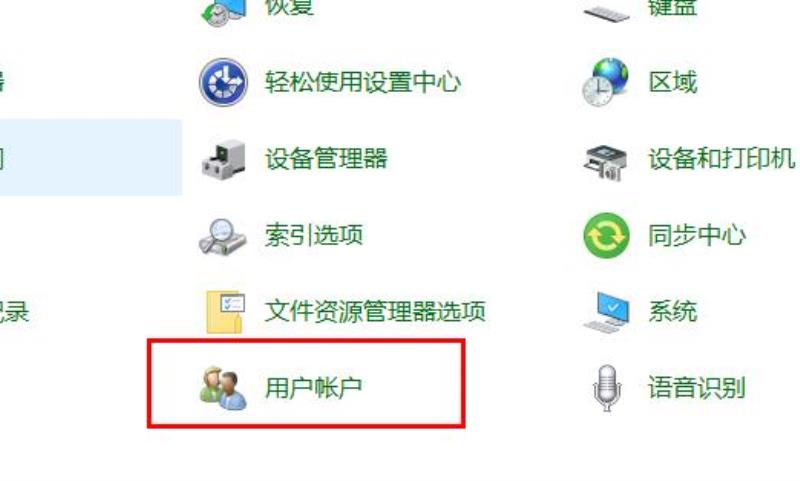Viewport: 800px width, 481px height.
Task: Open the User Accounts people icon
Action: (x=223, y=388)
